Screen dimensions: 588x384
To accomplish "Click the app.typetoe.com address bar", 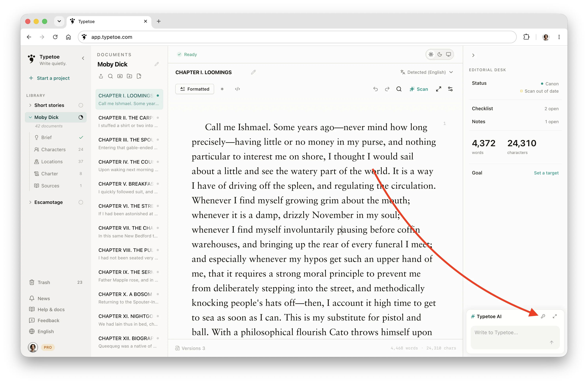I will [x=297, y=37].
